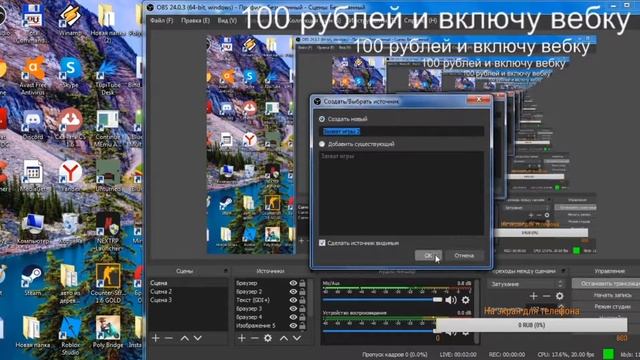640x360 pixels.
Task: Adjust the Устройство воспроизведения volume slider
Action: (x=380, y=331)
